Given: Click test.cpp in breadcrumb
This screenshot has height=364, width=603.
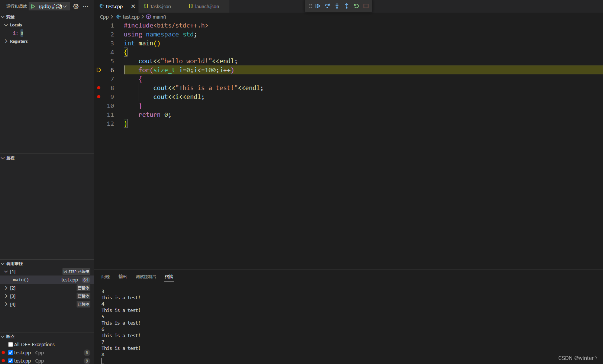Looking at the screenshot, I should pos(131,17).
